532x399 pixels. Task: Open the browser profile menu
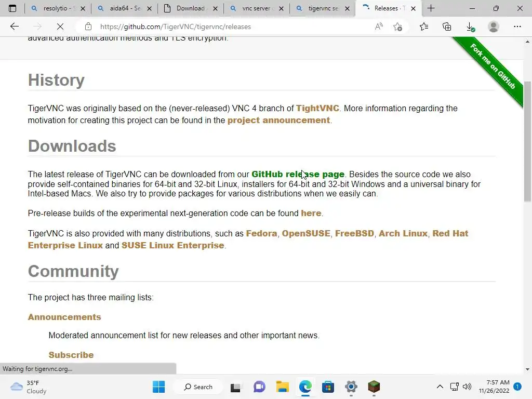[x=494, y=26]
